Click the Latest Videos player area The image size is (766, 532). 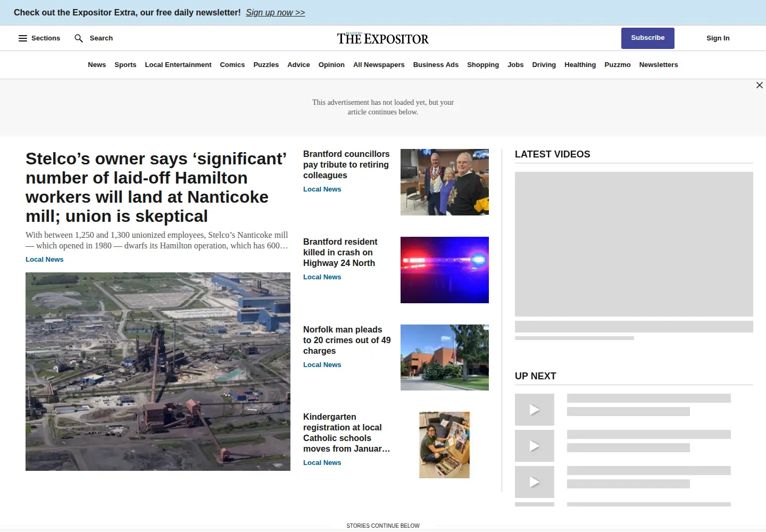[634, 244]
